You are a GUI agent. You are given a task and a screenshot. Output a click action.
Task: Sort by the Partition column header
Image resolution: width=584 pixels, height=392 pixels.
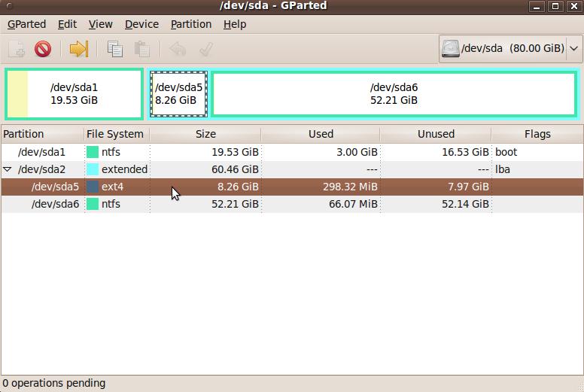click(x=42, y=134)
